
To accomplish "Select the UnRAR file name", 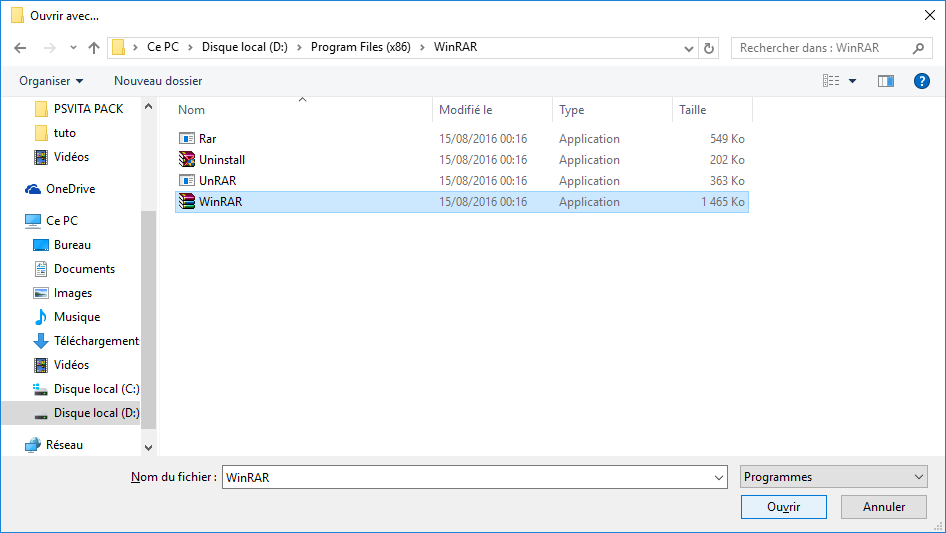I will (x=218, y=181).
